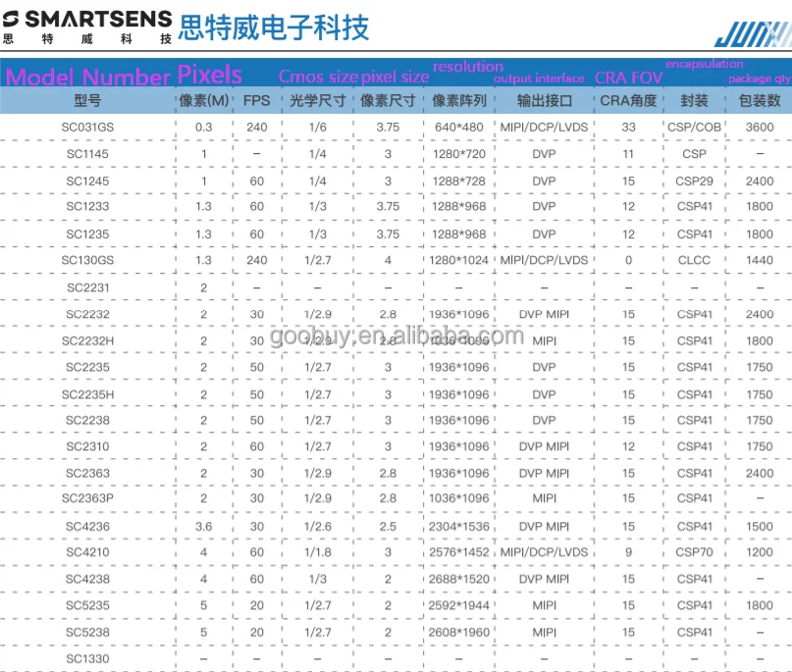Click the purple resolution label

tap(467, 67)
